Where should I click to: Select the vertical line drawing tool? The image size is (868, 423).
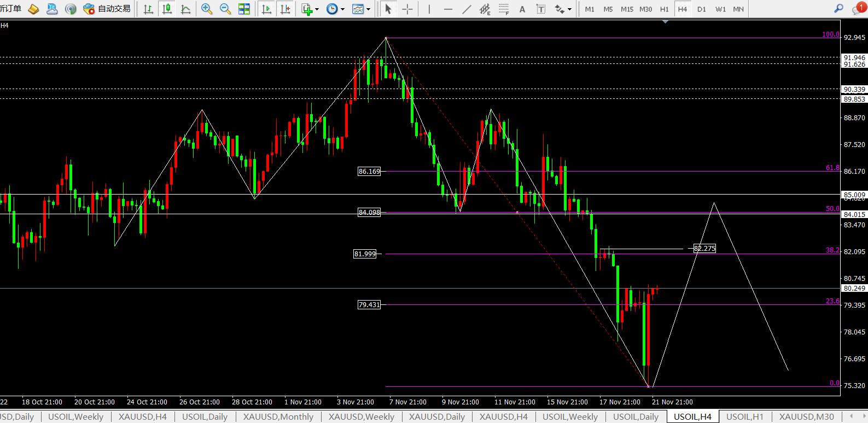tap(429, 9)
